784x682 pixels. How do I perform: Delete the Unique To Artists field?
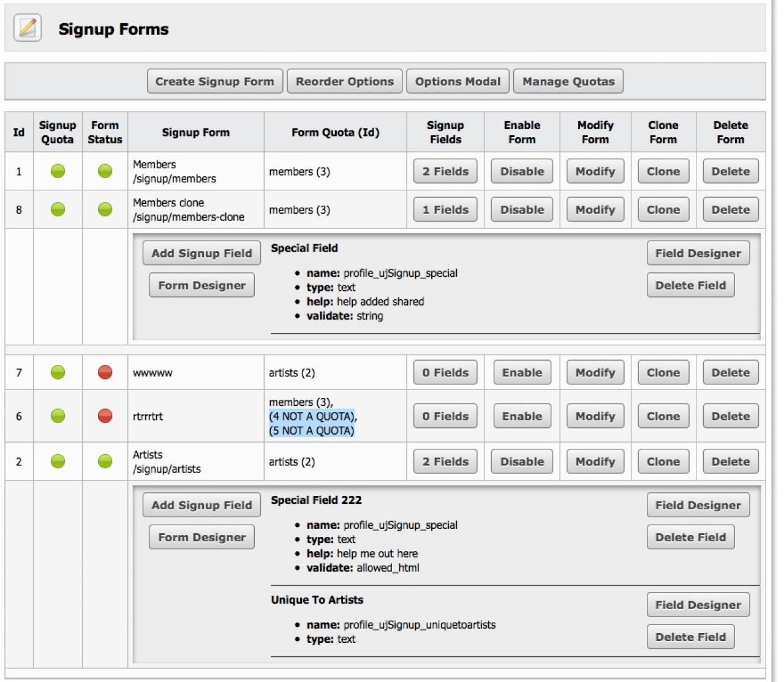click(x=690, y=637)
